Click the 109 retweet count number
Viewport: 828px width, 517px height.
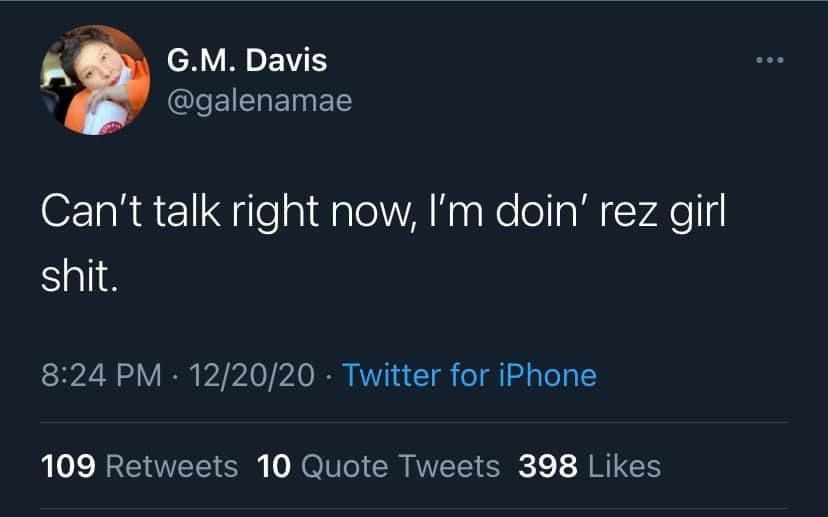tap(68, 466)
